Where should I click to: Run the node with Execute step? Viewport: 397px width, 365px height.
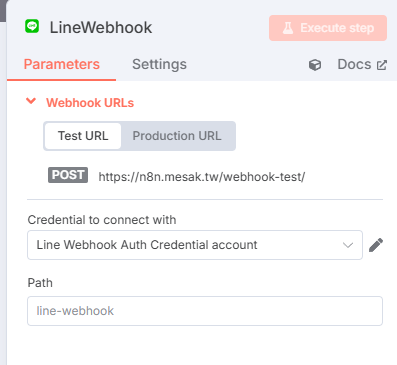click(x=328, y=28)
